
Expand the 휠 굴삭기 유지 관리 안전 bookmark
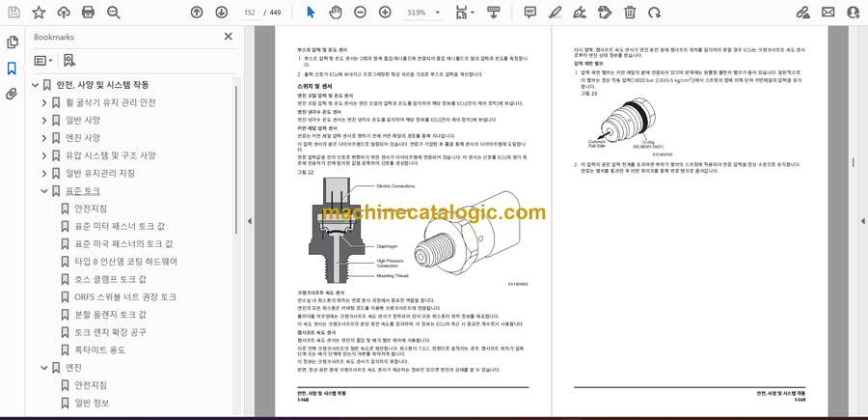coord(44,103)
